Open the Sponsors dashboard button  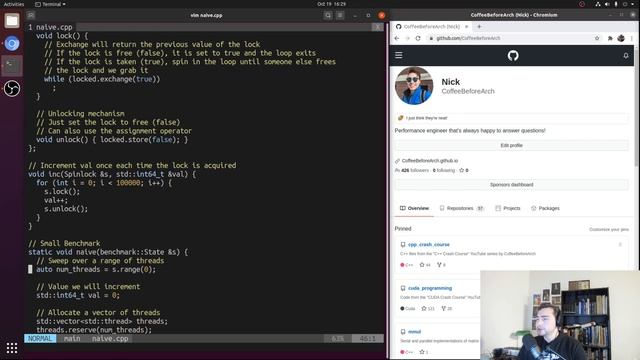511,185
